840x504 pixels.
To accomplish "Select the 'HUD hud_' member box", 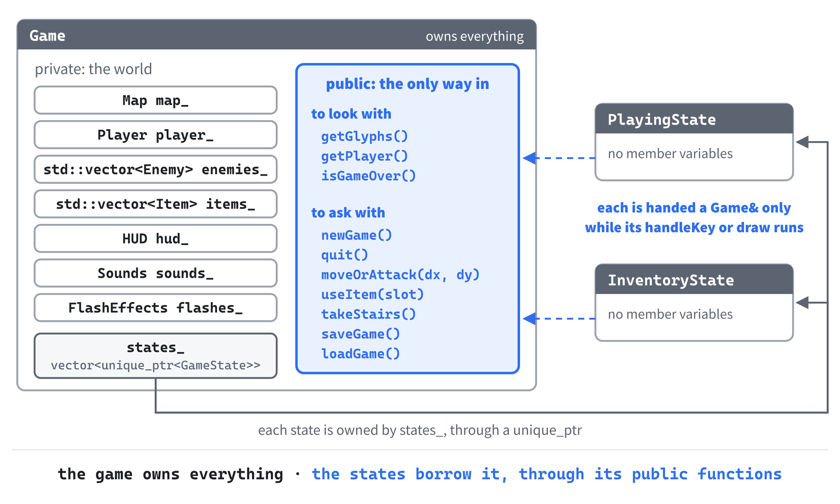I will click(155, 239).
